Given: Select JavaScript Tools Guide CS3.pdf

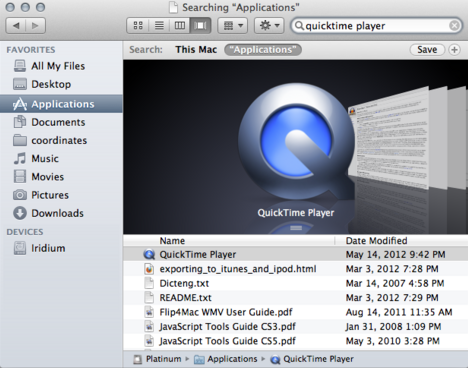Looking at the screenshot, I should coord(296,326).
